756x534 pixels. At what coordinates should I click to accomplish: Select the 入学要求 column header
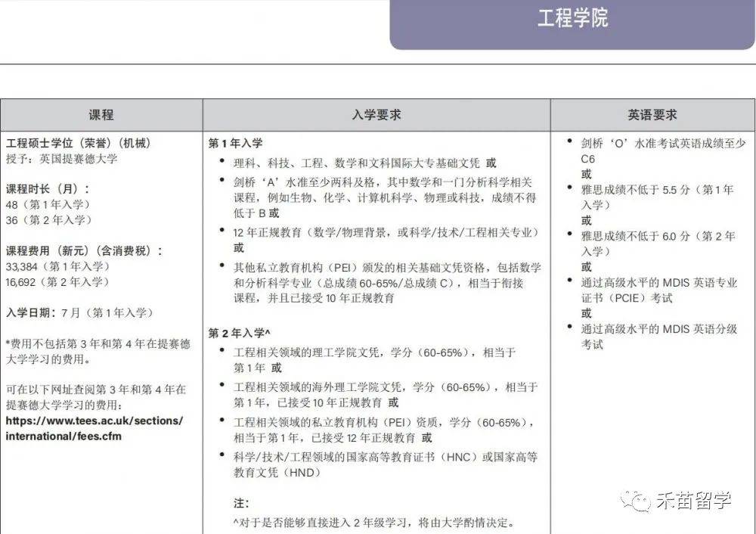coord(376,115)
